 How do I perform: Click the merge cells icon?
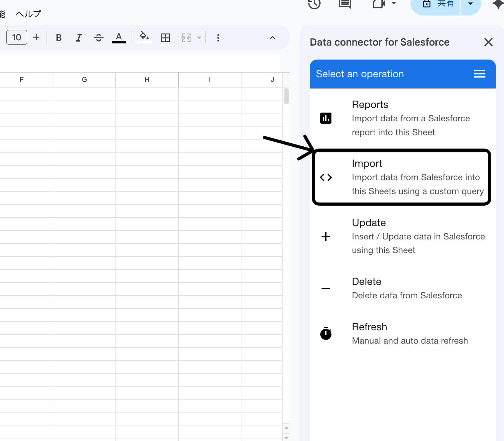pos(186,38)
